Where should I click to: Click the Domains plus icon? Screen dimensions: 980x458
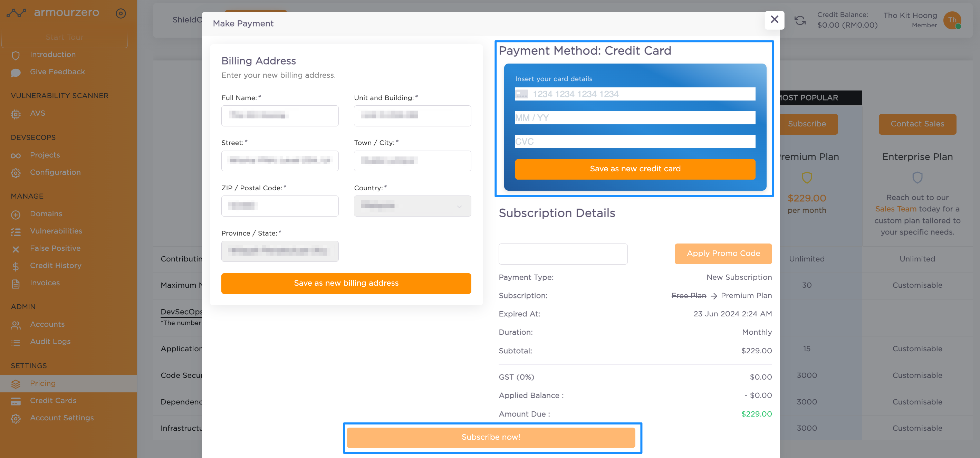pos(16,214)
